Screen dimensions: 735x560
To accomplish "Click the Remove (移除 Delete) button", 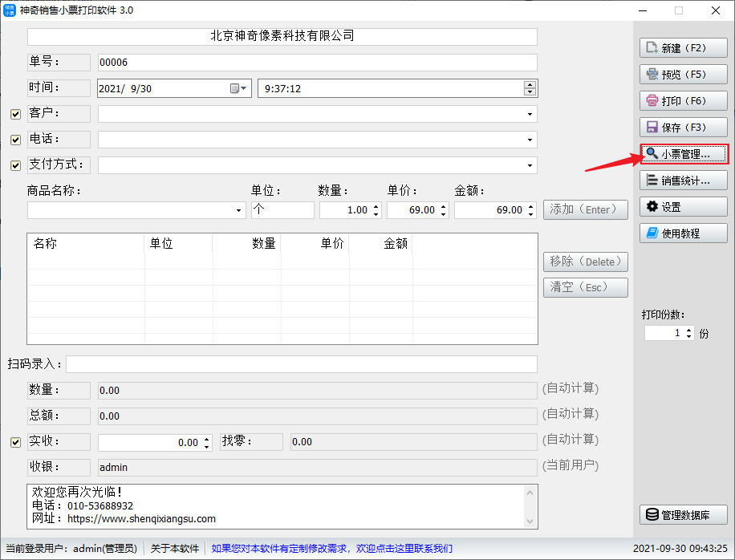I will 586,262.
